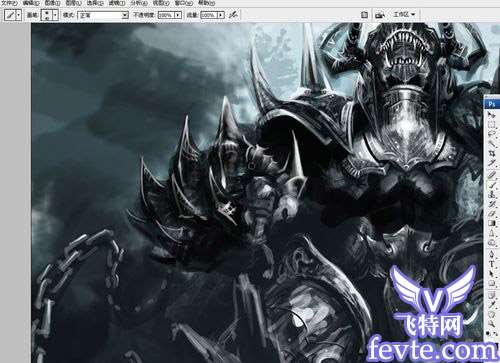Select the Pen tool
This screenshot has width=500, height=363.
click(492, 254)
